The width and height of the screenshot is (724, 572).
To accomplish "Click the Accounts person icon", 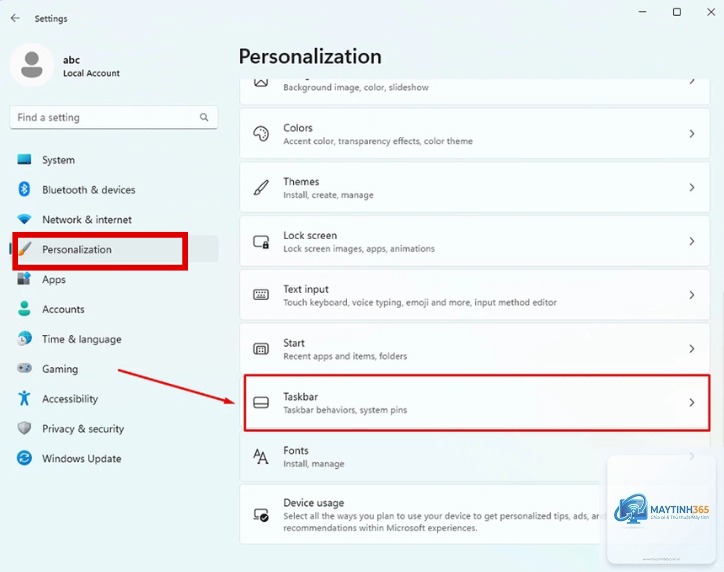I will 24,309.
